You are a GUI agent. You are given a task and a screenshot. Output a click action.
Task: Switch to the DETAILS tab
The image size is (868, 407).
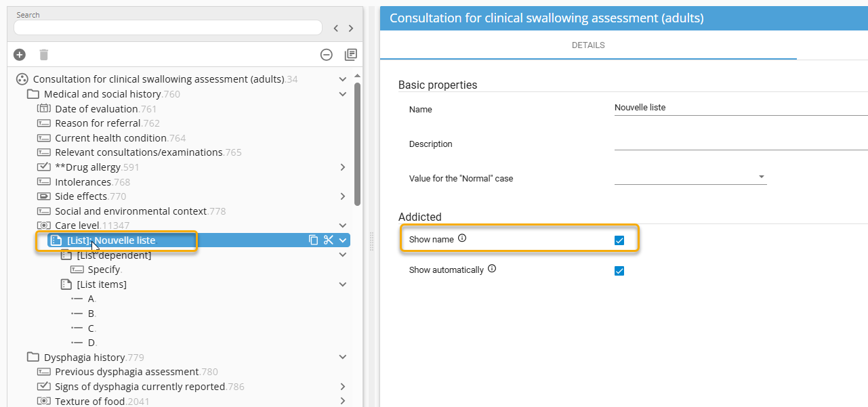pos(587,45)
